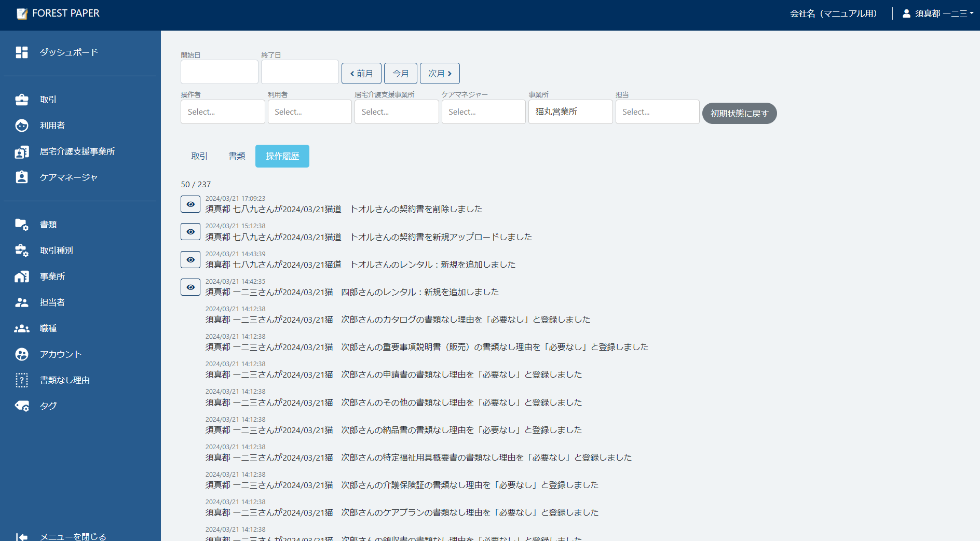Open ケアマネージャ from the sidebar
Viewport: 980px width, 541px height.
[68, 177]
